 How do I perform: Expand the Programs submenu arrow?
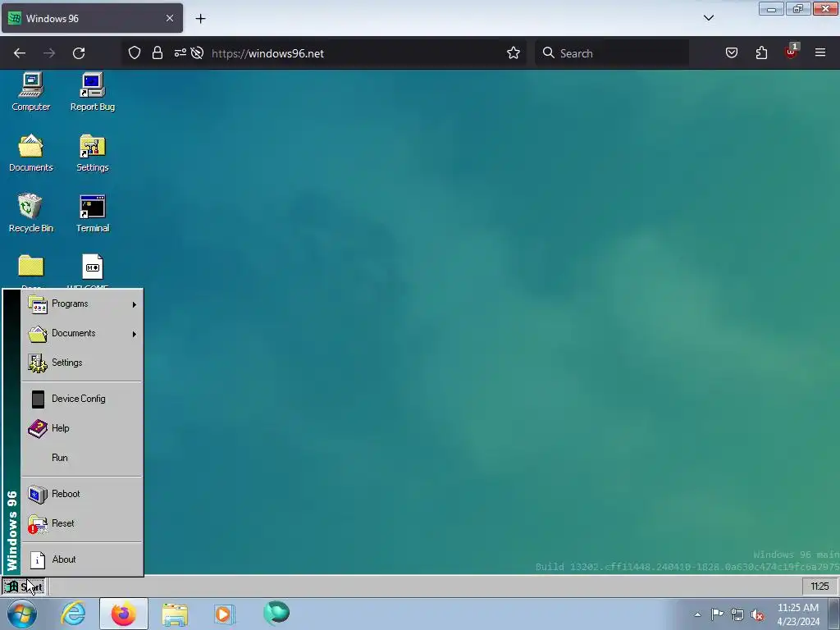click(134, 304)
